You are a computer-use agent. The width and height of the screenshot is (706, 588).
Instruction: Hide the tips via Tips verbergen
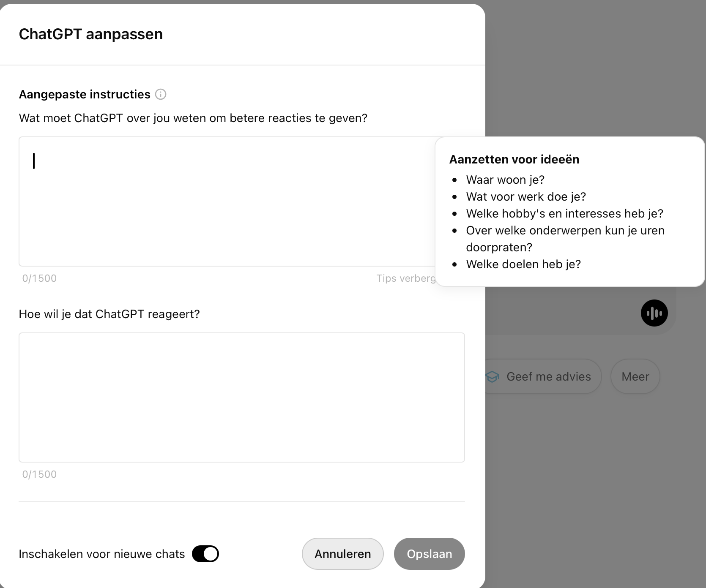point(406,278)
